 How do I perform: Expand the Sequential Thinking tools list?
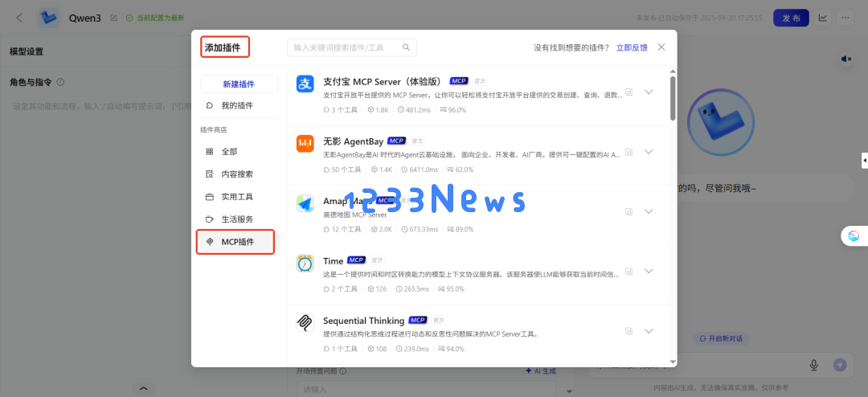(x=649, y=331)
